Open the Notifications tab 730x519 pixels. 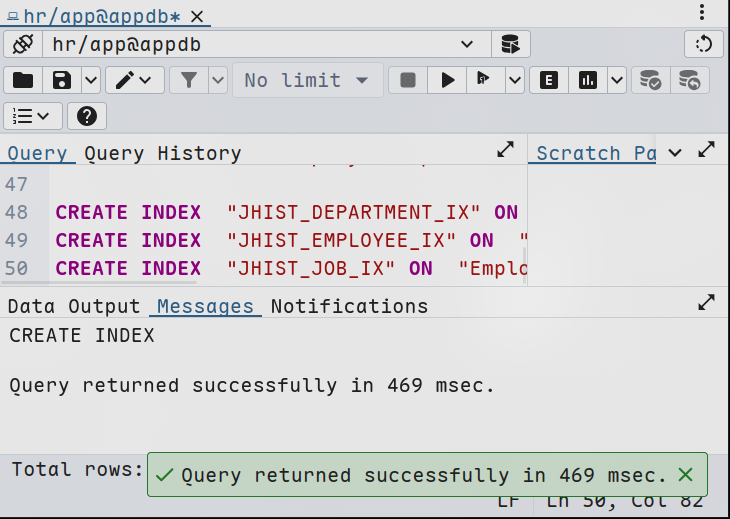point(349,306)
